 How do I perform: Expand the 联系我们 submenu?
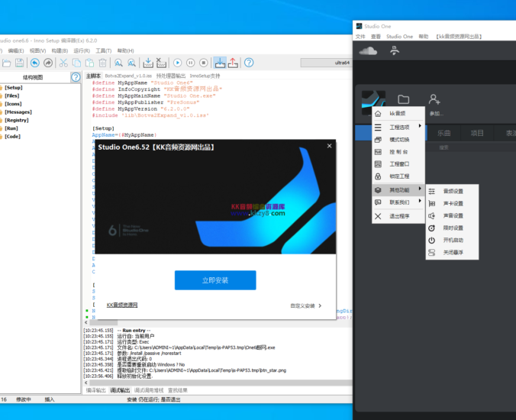click(x=398, y=202)
